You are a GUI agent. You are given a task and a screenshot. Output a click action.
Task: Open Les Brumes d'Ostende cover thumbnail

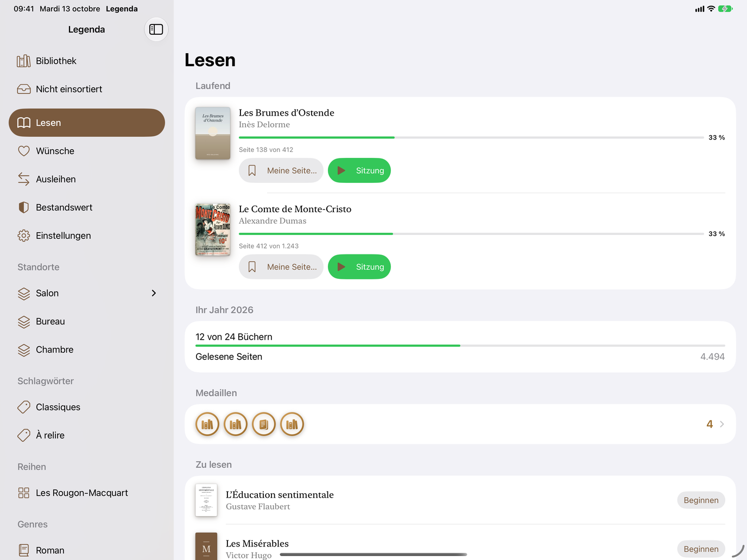[213, 133]
